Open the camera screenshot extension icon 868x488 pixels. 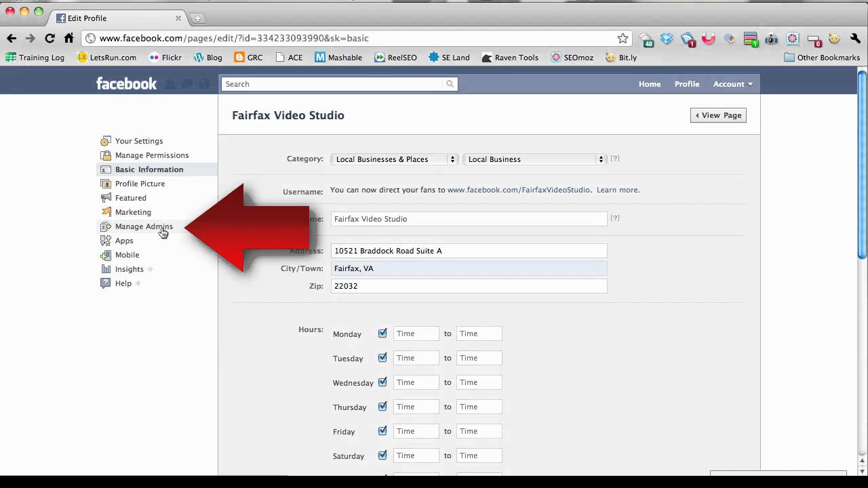click(771, 39)
